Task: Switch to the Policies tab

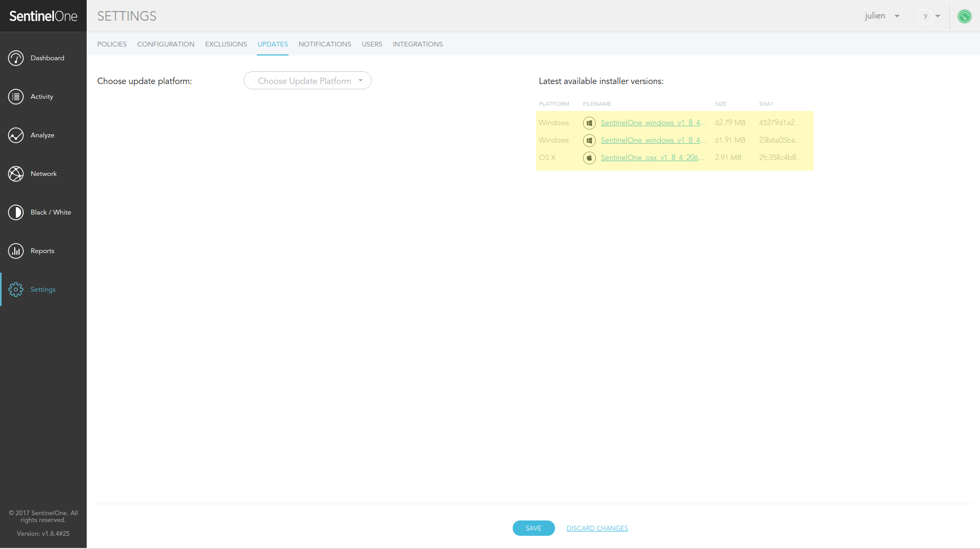Action: (112, 44)
